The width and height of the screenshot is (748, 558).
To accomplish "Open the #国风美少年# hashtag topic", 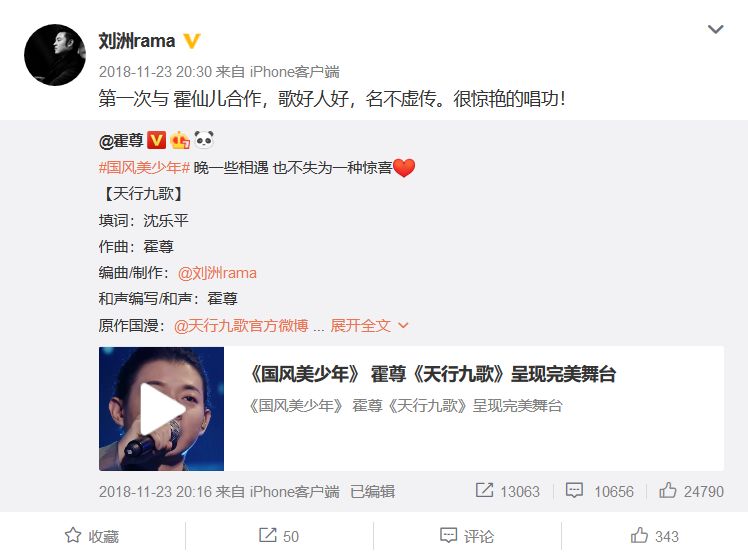I will (145, 167).
